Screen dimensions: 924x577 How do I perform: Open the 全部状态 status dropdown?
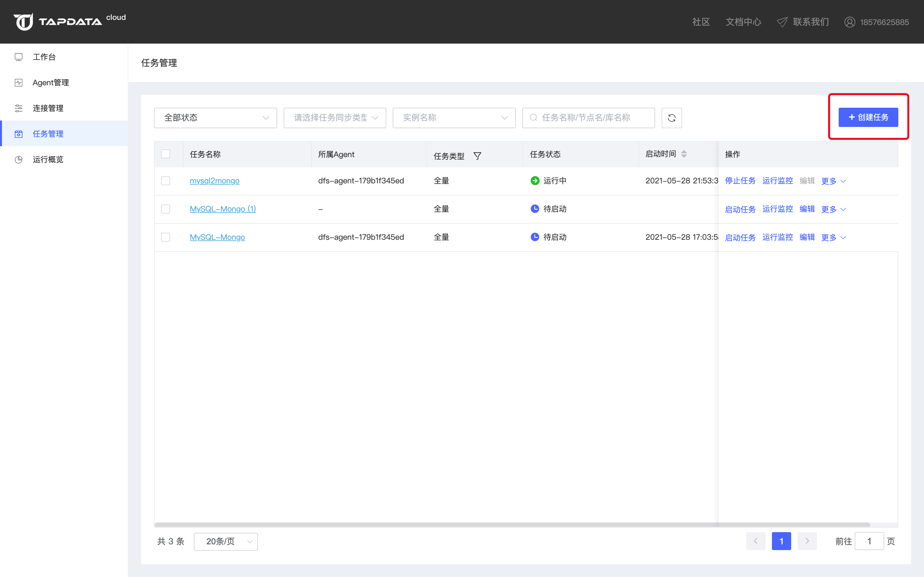coord(215,118)
